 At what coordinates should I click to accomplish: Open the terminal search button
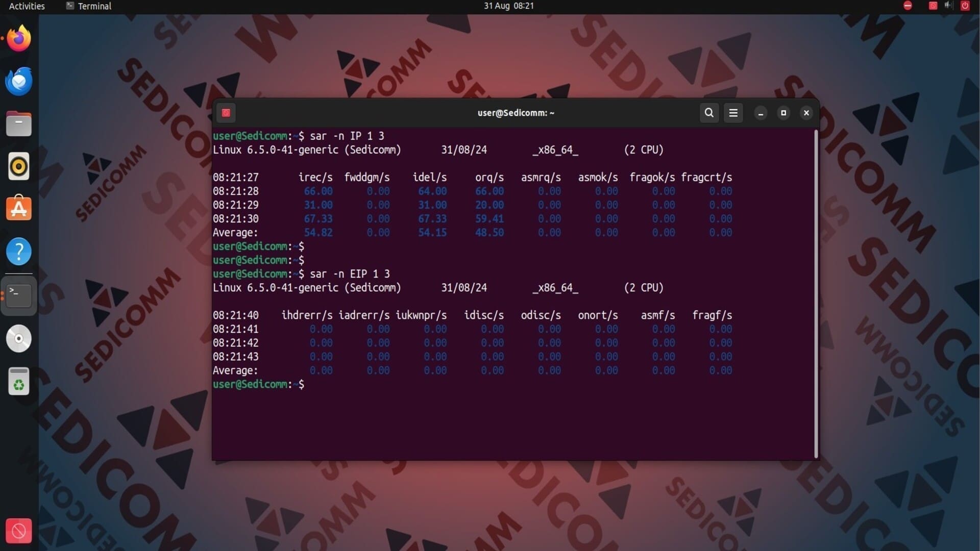pos(709,113)
